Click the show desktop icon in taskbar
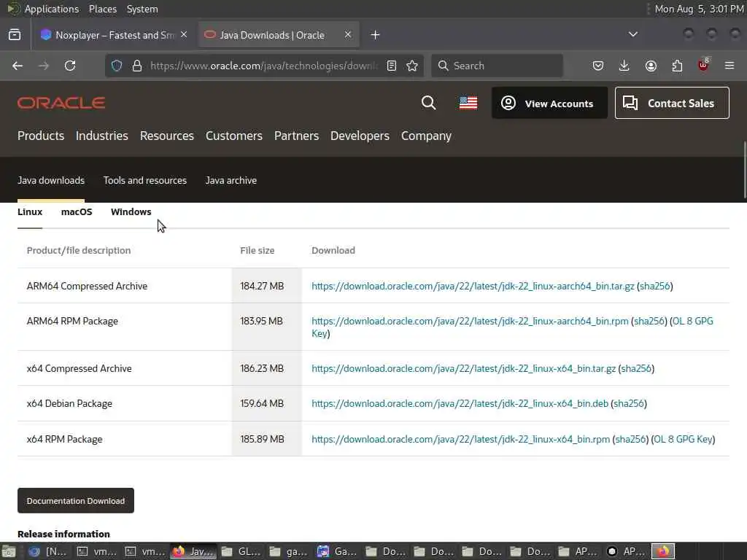 pos(9,551)
